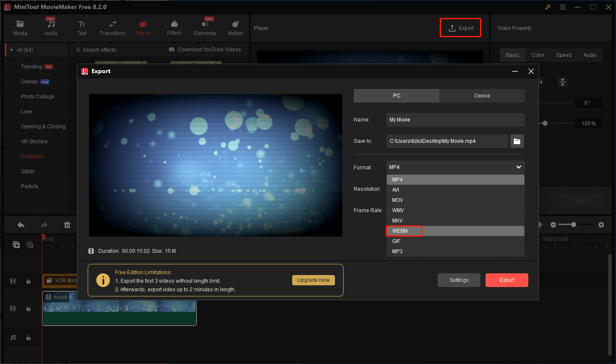Click the Download YouTube Videos link

point(205,50)
